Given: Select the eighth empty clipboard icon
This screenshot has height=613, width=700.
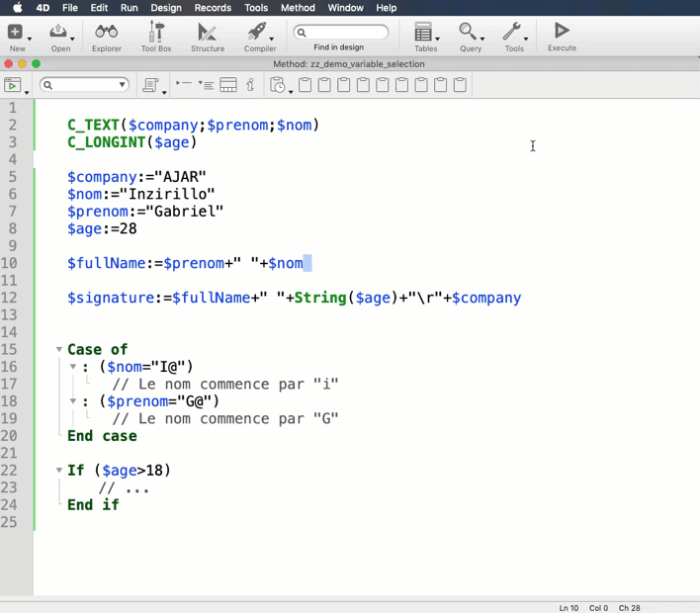Looking at the screenshot, I should coord(440,85).
